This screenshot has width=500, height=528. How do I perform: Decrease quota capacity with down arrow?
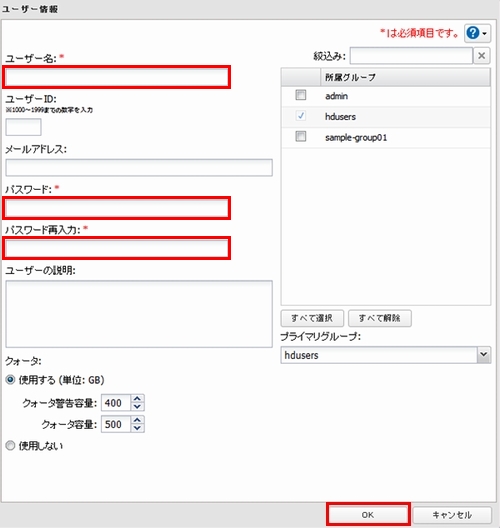[x=137, y=428]
